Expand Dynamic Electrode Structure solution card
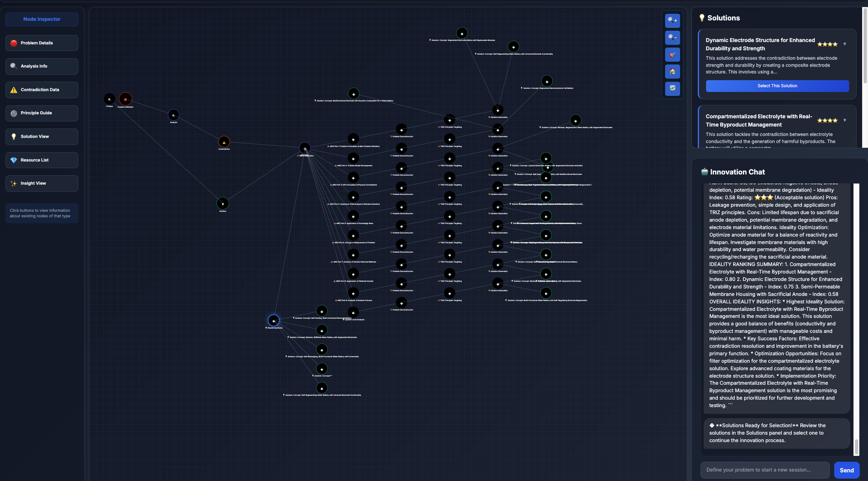 click(x=844, y=44)
